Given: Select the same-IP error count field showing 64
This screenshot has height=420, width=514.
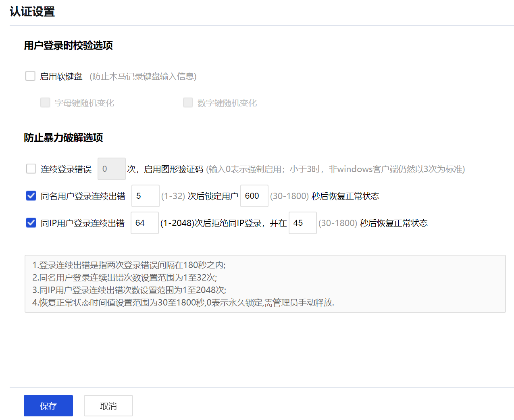Looking at the screenshot, I should (144, 223).
